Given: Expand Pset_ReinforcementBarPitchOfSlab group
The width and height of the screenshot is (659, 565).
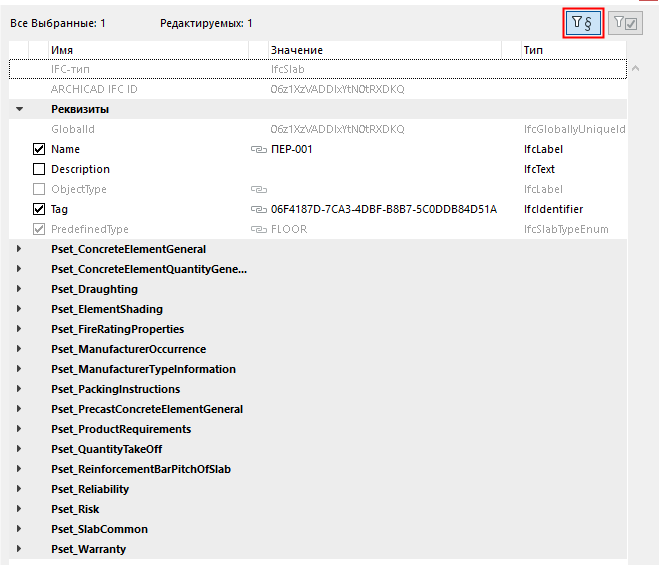Looking at the screenshot, I should coord(19,469).
